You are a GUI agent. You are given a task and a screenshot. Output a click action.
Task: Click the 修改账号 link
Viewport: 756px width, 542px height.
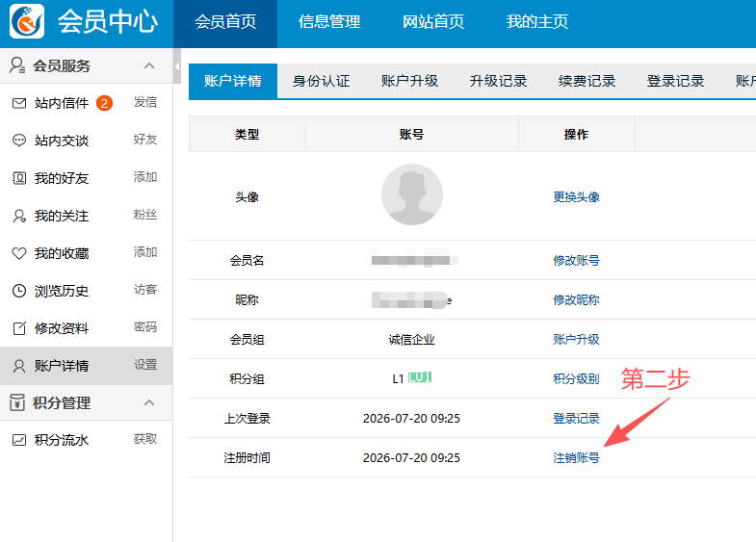tap(576, 261)
